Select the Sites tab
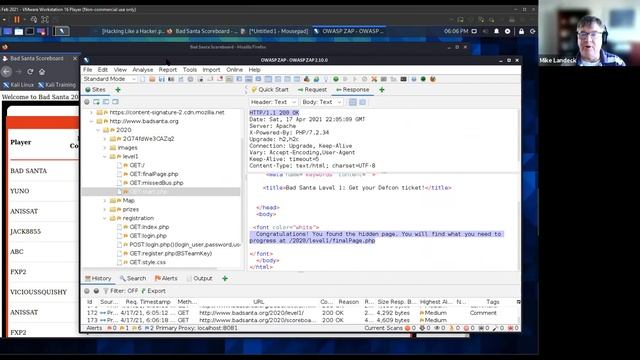This screenshot has height=360, width=640. point(96,89)
